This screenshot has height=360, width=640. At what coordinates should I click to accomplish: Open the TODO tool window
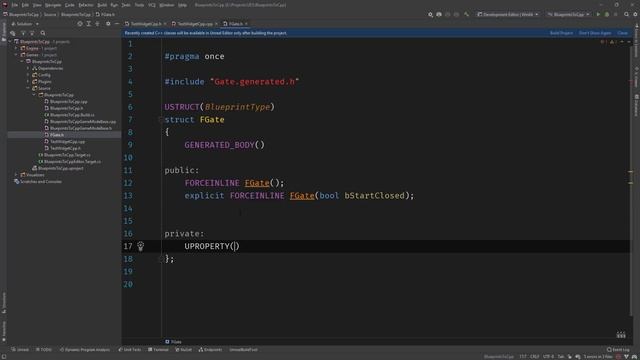(x=44, y=350)
